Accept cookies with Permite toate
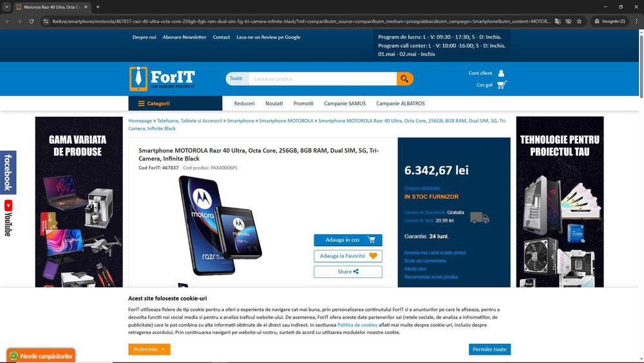The image size is (644, 363). point(489,349)
